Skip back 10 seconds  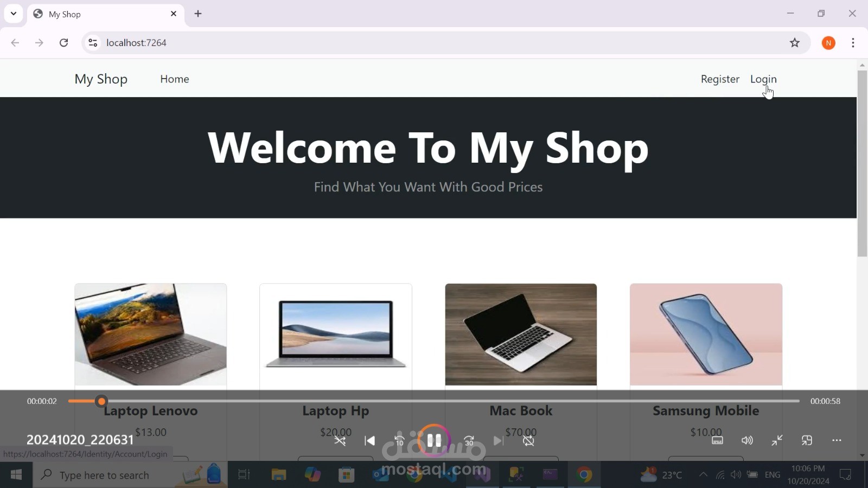tap(399, 441)
